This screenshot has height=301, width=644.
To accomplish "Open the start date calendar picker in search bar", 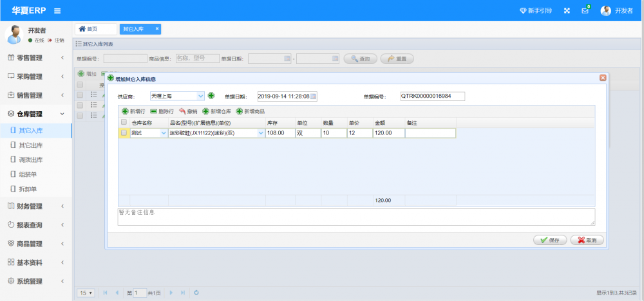I will (287, 59).
